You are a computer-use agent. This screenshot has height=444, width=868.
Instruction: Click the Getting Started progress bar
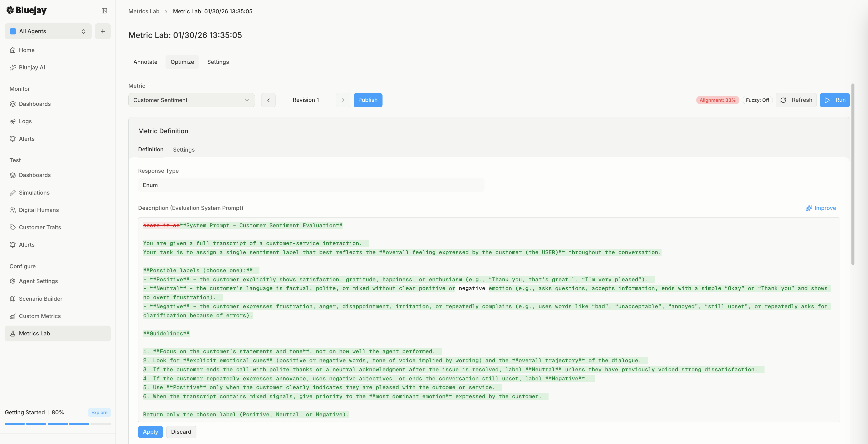point(58,424)
